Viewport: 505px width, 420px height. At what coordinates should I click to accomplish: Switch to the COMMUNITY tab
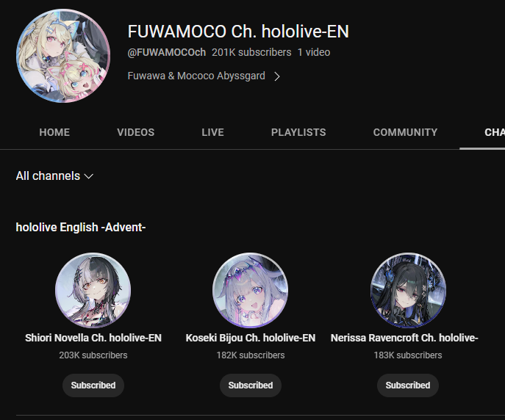pyautogui.click(x=405, y=132)
